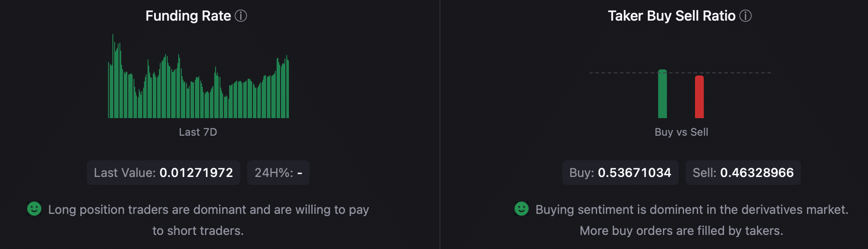The height and width of the screenshot is (249, 868).
Task: Select the red Sell bar
Action: click(x=699, y=97)
